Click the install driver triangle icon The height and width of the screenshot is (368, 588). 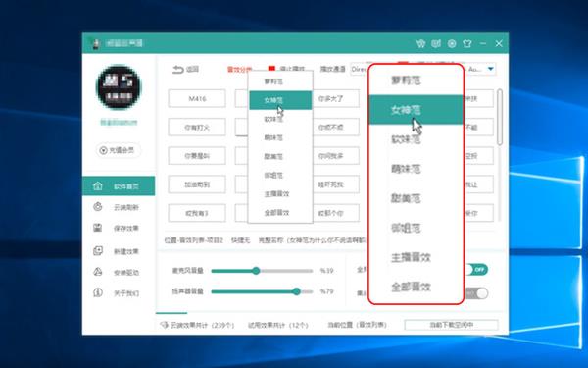tap(97, 272)
